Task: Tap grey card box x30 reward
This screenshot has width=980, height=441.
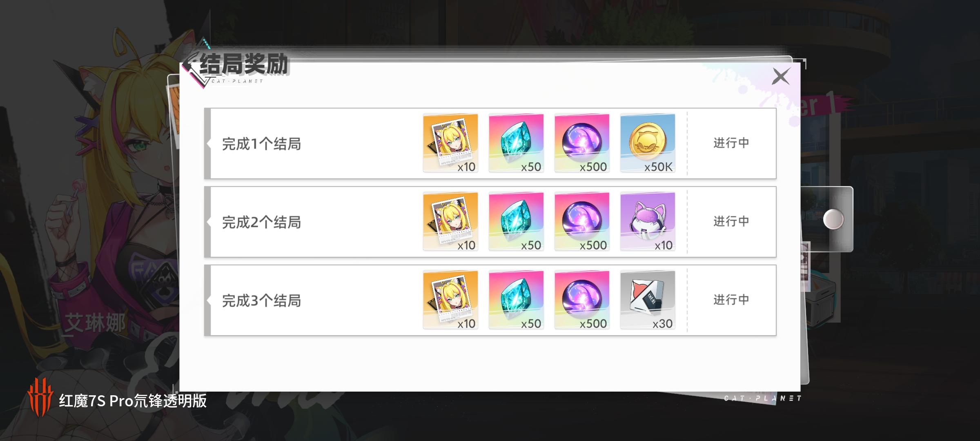Action: [x=648, y=300]
